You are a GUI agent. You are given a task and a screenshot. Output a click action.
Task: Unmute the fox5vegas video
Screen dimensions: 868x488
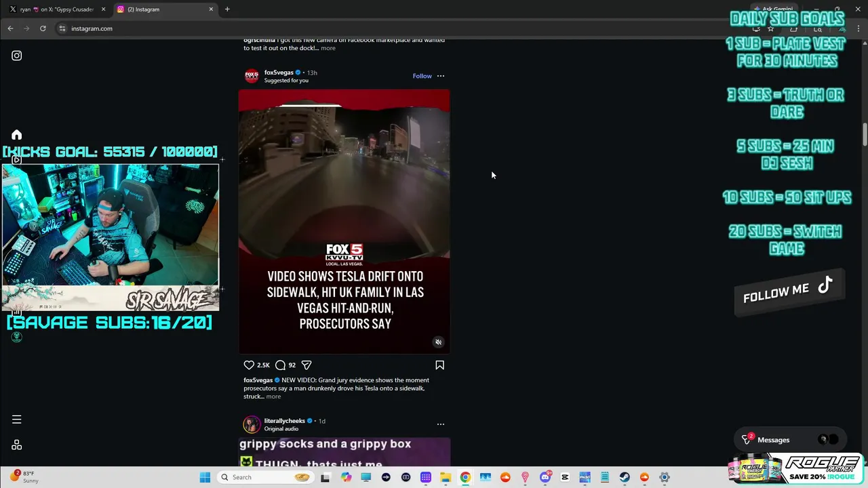click(x=438, y=342)
